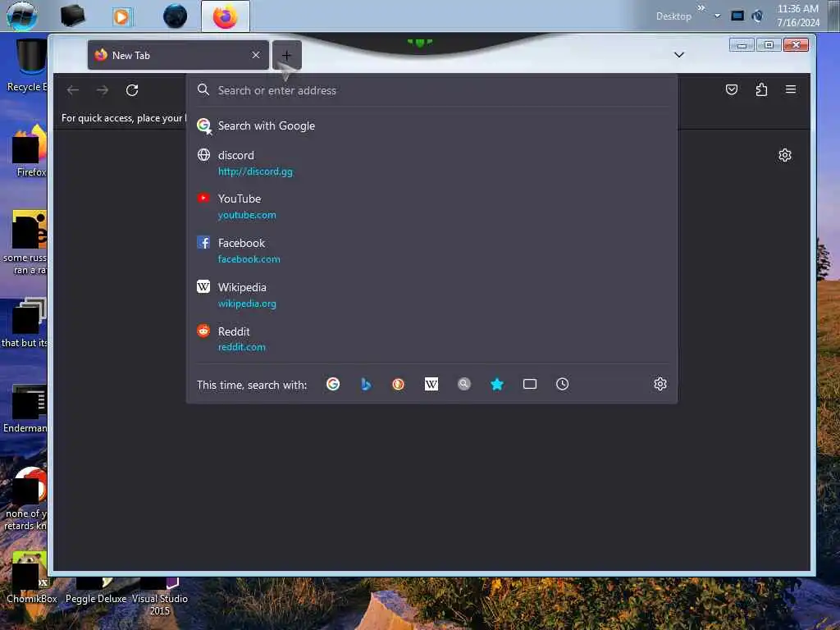
Task: Expand the list all tabs chevron
Action: pyautogui.click(x=678, y=55)
